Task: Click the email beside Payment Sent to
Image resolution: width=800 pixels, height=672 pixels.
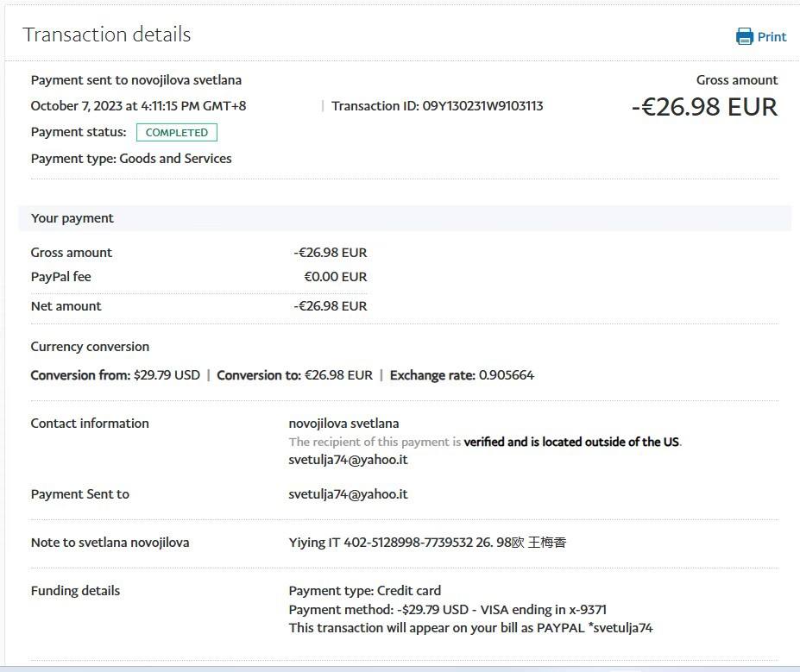Action: click(348, 494)
